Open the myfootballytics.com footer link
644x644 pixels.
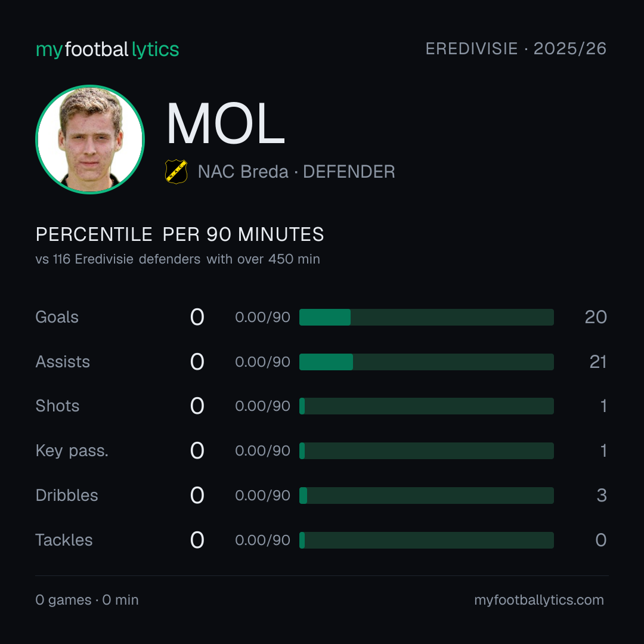(x=539, y=600)
